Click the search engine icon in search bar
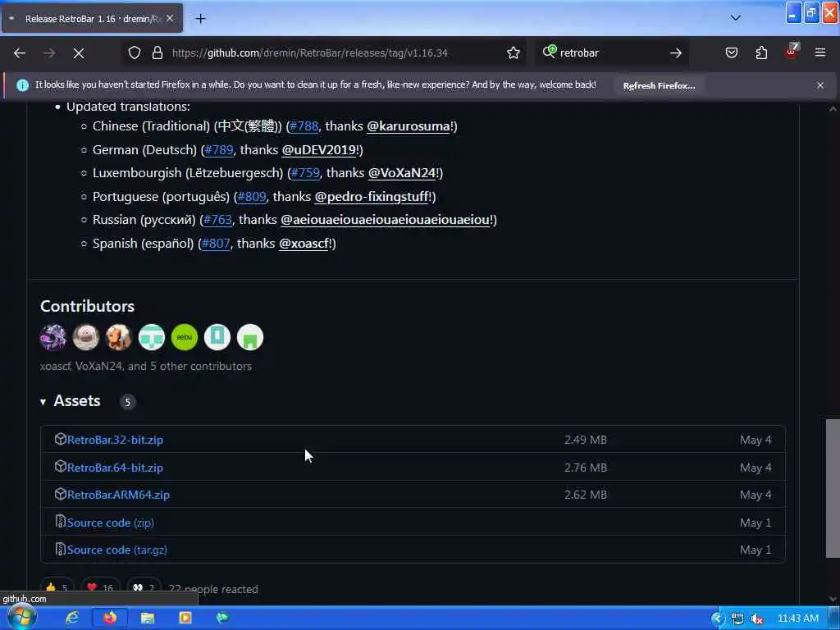 [x=549, y=52]
